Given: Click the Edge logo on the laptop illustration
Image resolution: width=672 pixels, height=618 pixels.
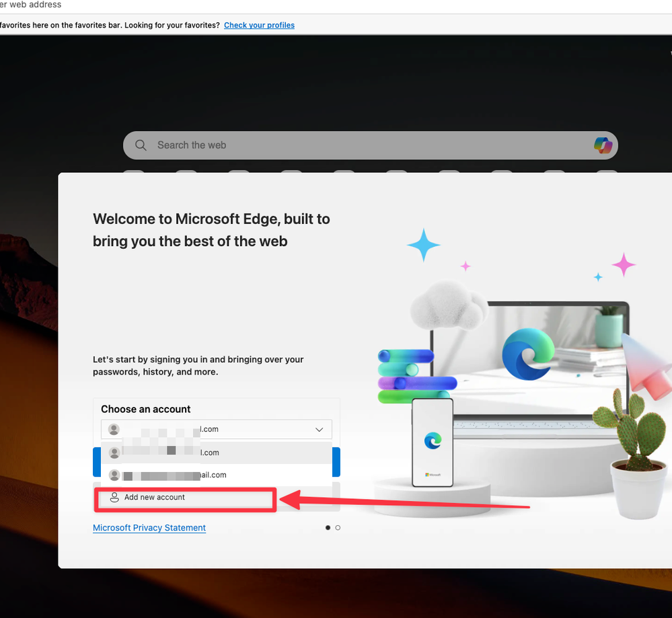Looking at the screenshot, I should [527, 354].
